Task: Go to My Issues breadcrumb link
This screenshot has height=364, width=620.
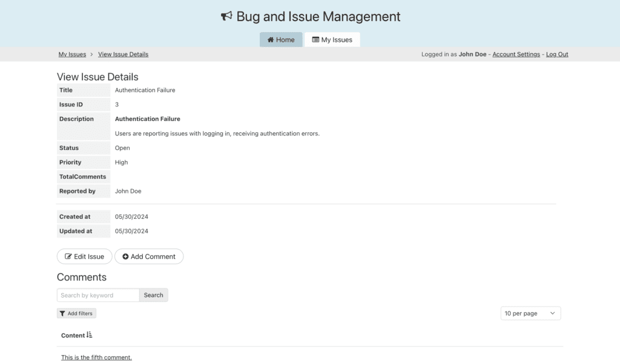Action: click(x=72, y=54)
